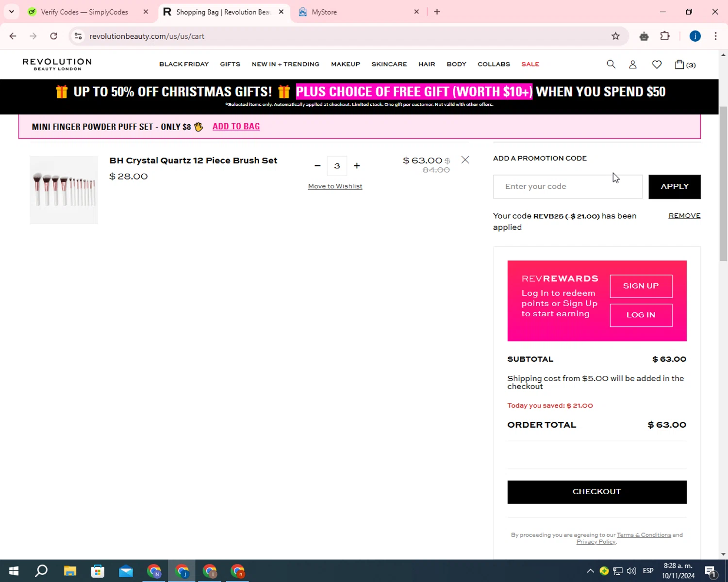
Task: Close the Shopping Bag tab
Action: click(x=281, y=12)
